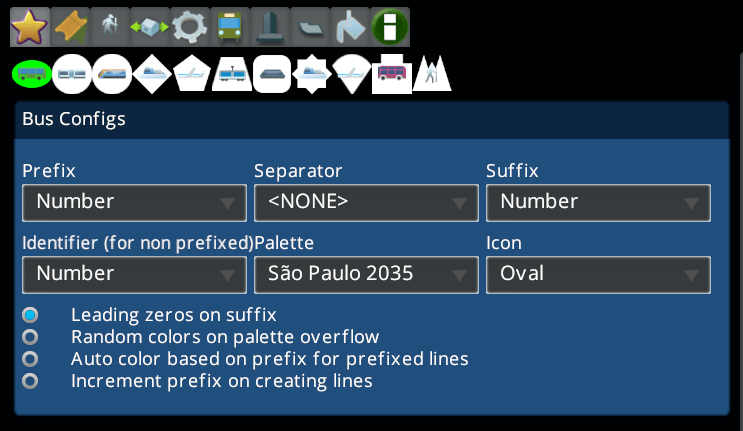This screenshot has height=431, width=743.
Task: Open the gold star favorites tab
Action: point(29,25)
